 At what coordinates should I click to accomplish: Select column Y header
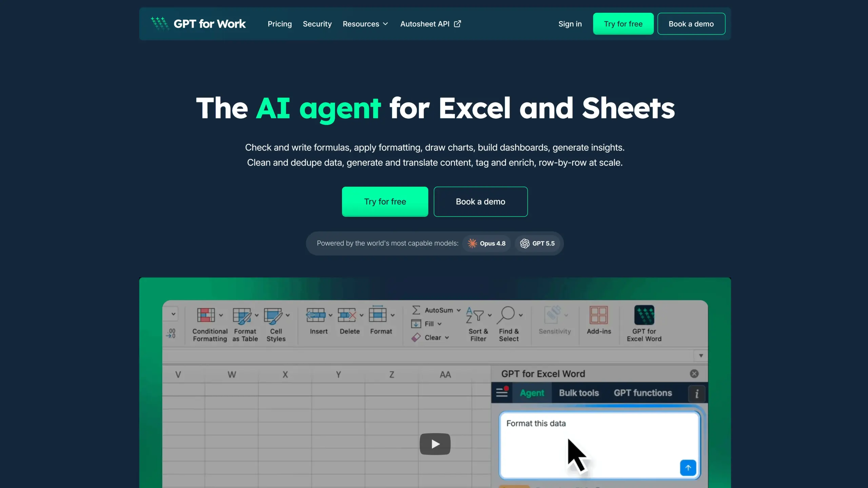tap(338, 374)
